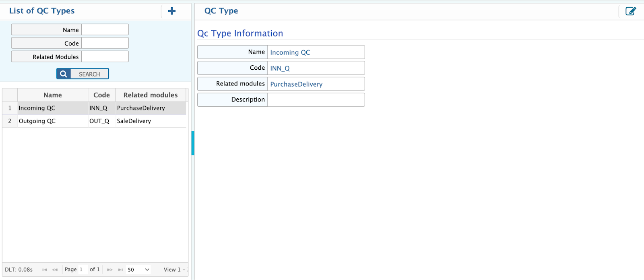Click the magnifier icon on Search button
Screen dimensions: 644x280
point(64,74)
